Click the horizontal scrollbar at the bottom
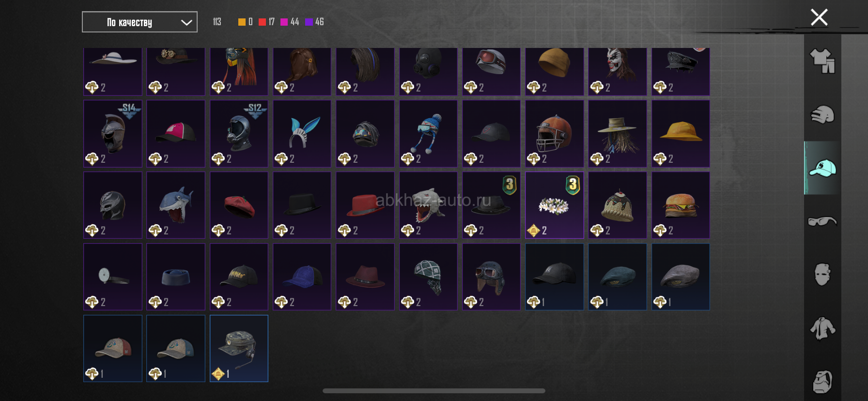This screenshot has height=401, width=868. coord(434,391)
